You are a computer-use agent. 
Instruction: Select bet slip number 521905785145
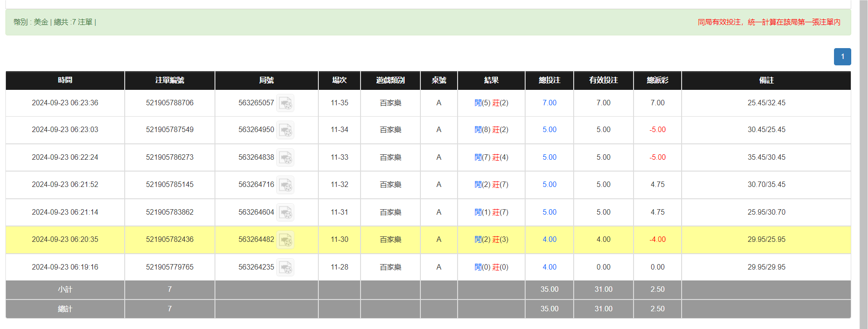170,185
